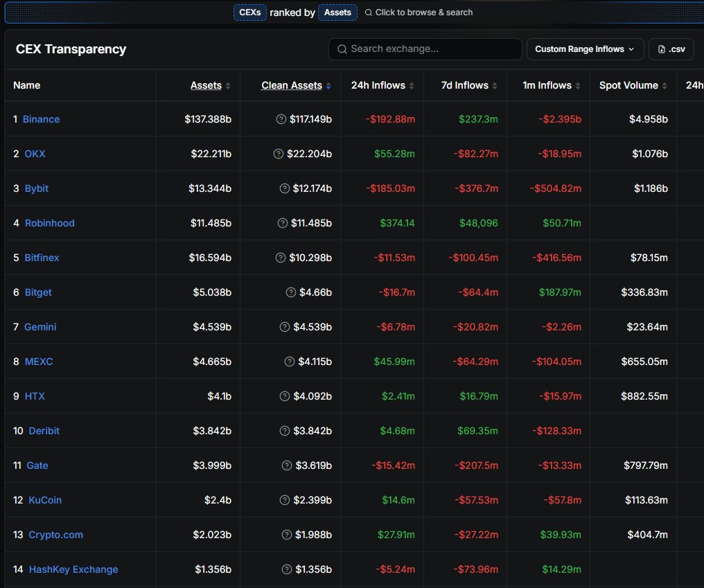Click the sort arrows on 1m Inflows column
The height and width of the screenshot is (588, 704).
click(578, 86)
